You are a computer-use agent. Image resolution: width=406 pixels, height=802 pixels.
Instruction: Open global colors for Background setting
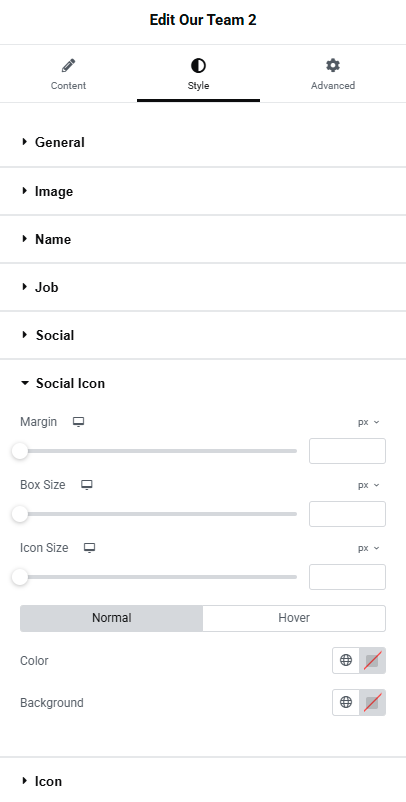pos(346,702)
